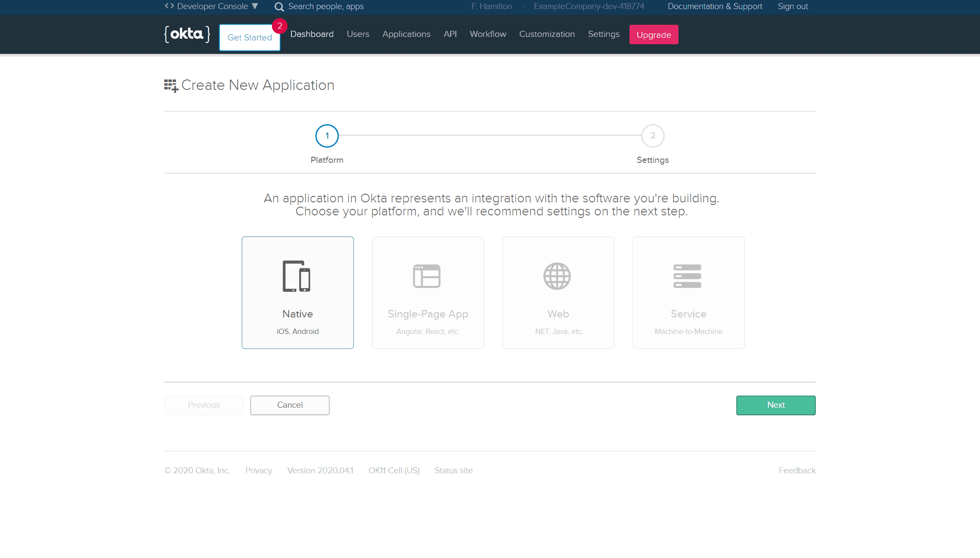Open the Customization menu
The height and width of the screenshot is (558, 980).
click(x=547, y=34)
